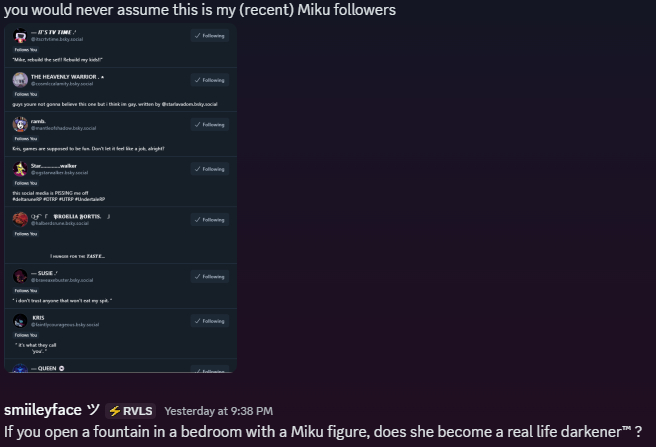Screen dimensions: 656x447
Task: Click THE HEAVENLY WARROR avatar picture
Action: (x=20, y=79)
